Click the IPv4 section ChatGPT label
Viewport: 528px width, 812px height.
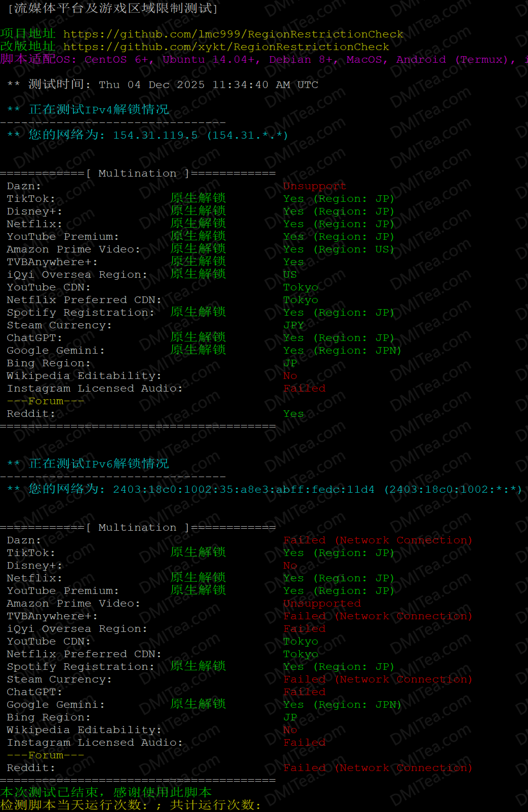(34, 338)
